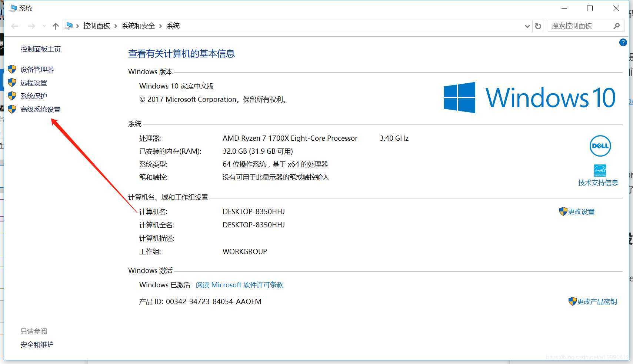
Task: Click the 2017 Microsoft Corporation copyright text
Action: coord(214,100)
